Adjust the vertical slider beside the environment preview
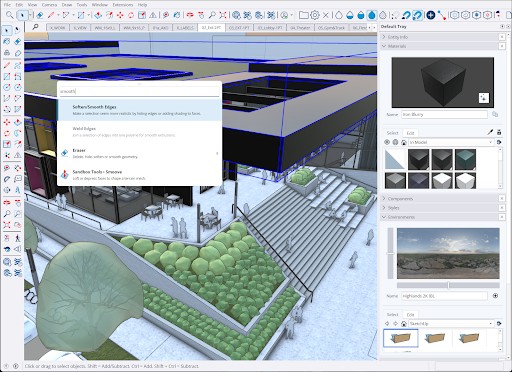512x372 pixels. click(x=390, y=253)
